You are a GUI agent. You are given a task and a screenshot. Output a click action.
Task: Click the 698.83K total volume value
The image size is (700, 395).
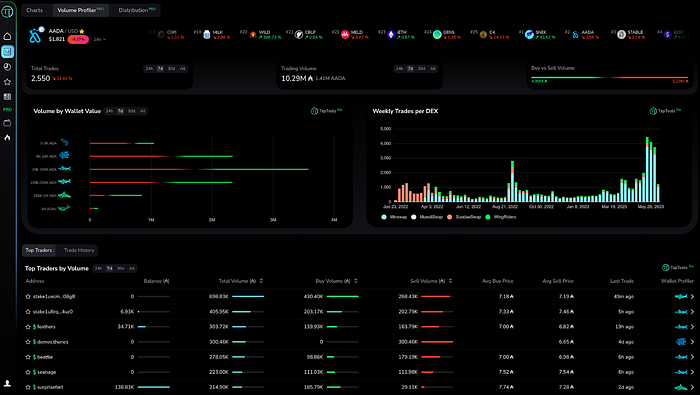pyautogui.click(x=219, y=296)
